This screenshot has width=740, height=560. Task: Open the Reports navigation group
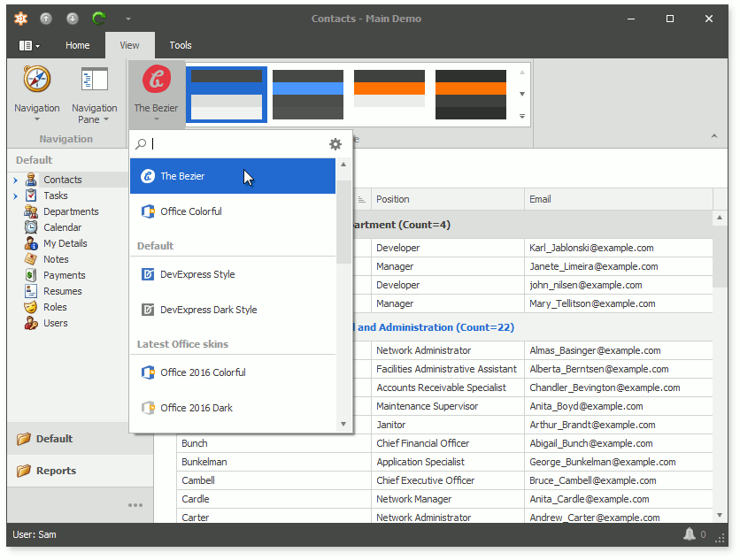pyautogui.click(x=81, y=471)
